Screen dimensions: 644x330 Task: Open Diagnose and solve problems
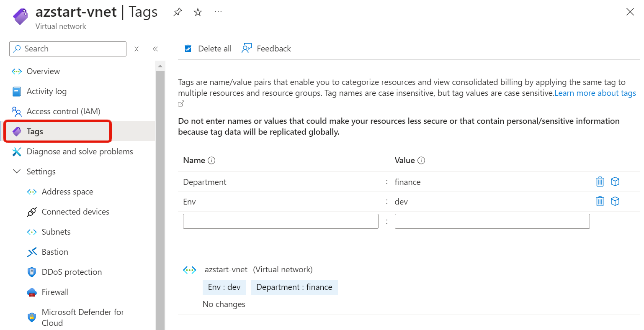click(80, 151)
